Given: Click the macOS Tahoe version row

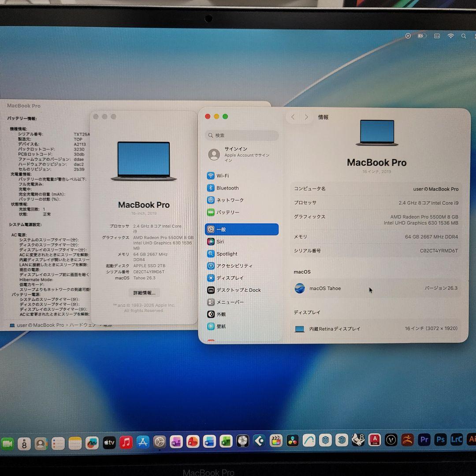Looking at the screenshot, I should (376, 288).
